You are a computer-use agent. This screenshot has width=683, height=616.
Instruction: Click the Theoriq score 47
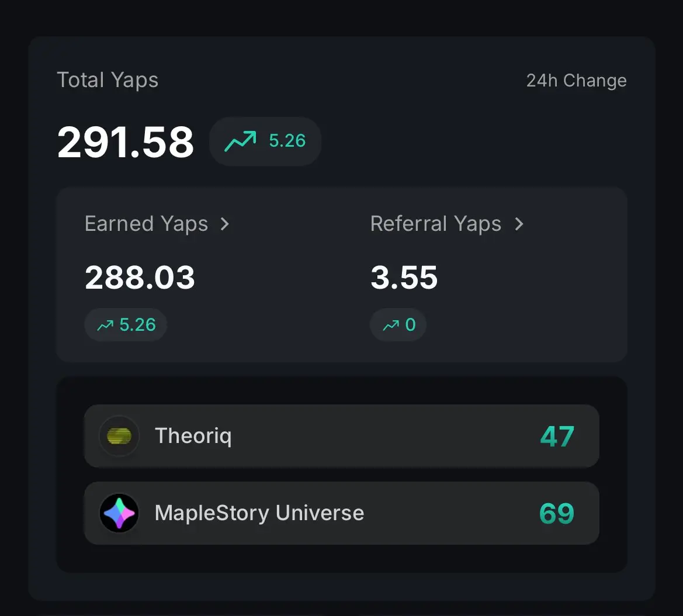[557, 436]
